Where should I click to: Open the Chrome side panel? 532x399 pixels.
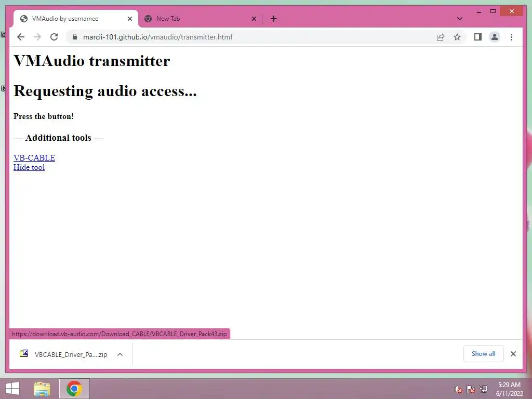[x=478, y=37]
